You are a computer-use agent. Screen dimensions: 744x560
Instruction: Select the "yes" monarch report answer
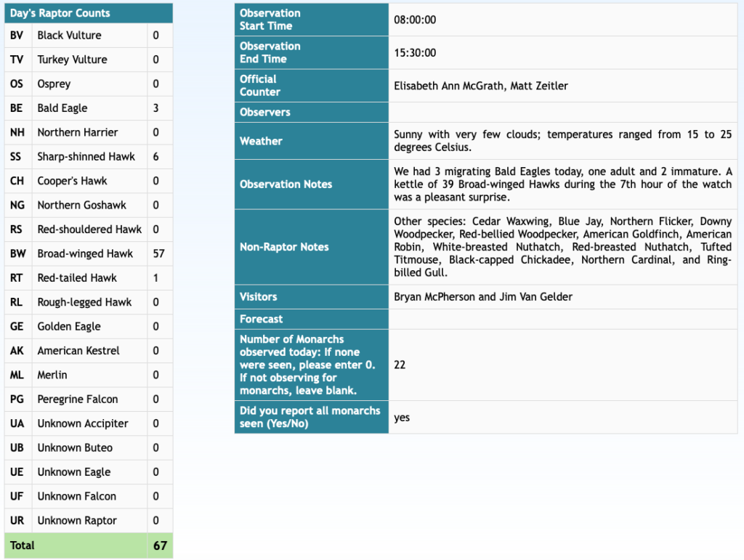tap(401, 418)
